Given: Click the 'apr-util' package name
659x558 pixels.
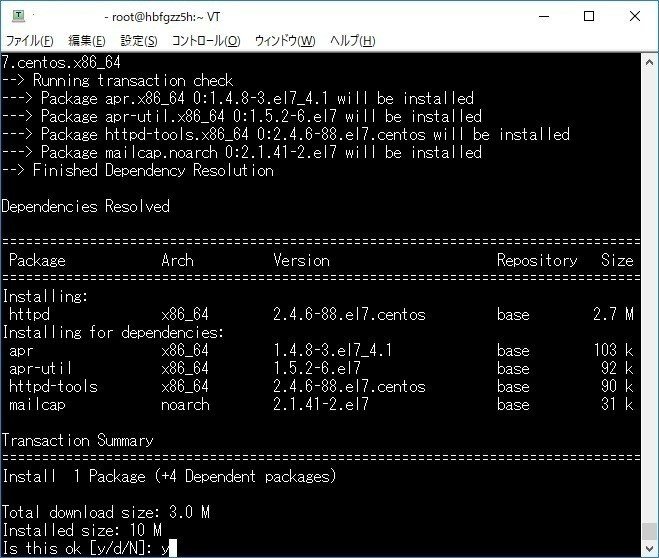Looking at the screenshot, I should pyautogui.click(x=40, y=368).
